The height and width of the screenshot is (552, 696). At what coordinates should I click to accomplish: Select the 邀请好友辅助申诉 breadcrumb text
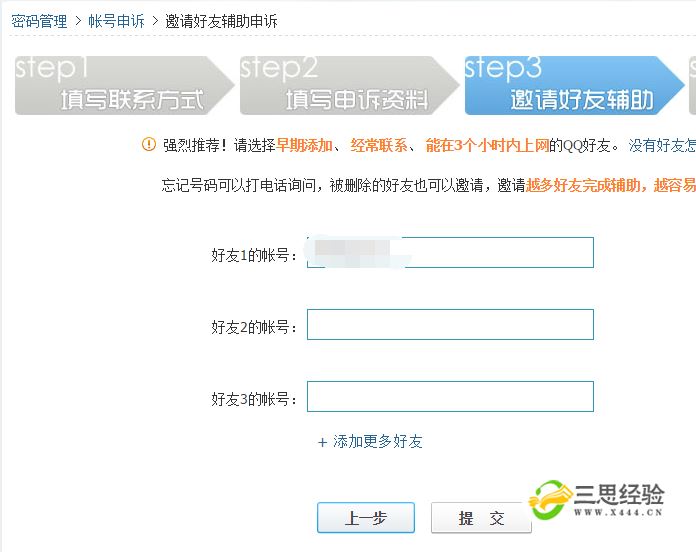point(221,21)
